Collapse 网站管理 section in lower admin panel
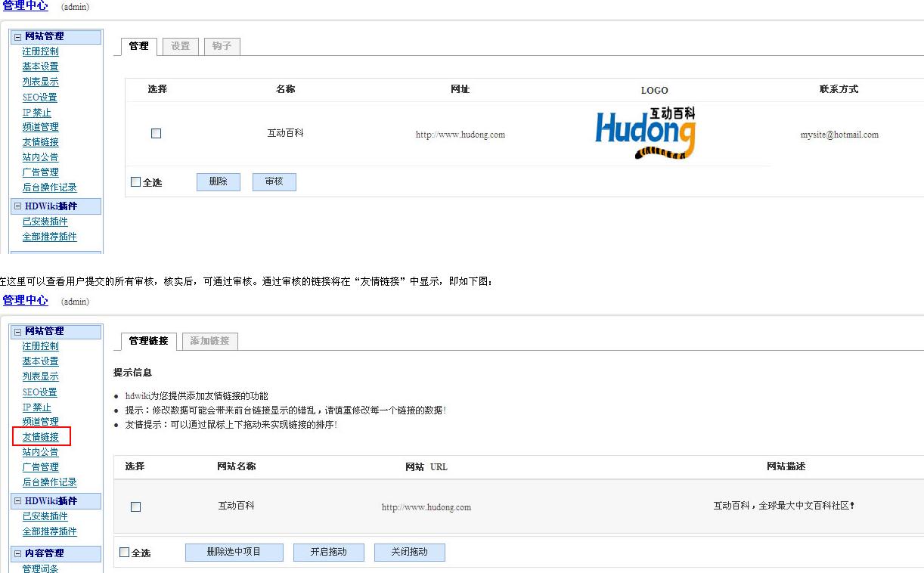 (18, 331)
